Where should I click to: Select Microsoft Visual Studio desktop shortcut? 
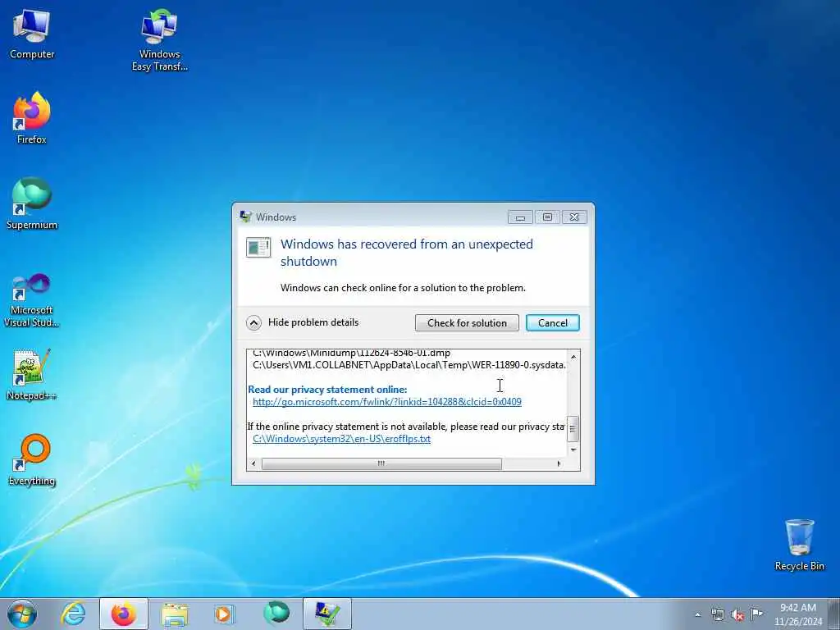[x=32, y=300]
